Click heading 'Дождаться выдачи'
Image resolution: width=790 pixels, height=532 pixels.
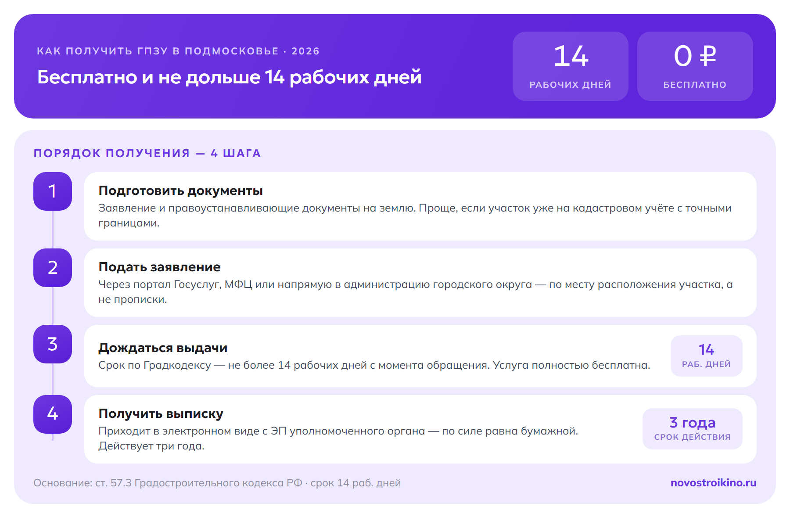click(x=163, y=348)
